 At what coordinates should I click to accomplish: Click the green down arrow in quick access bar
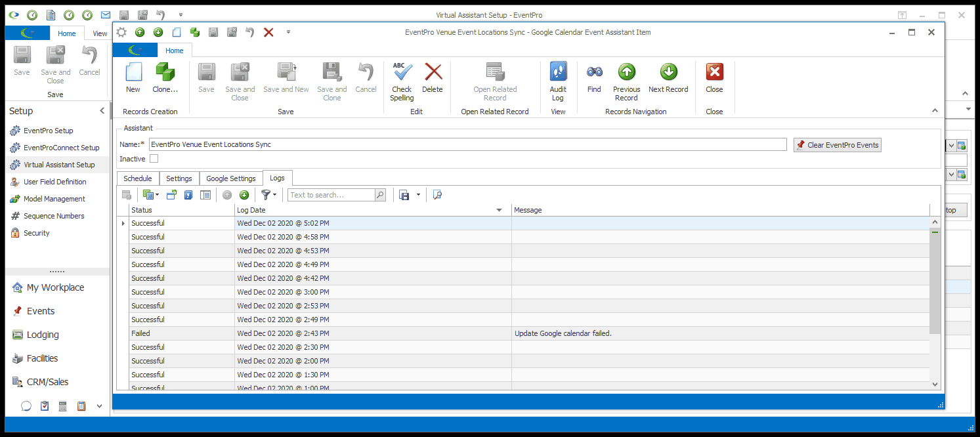point(158,32)
